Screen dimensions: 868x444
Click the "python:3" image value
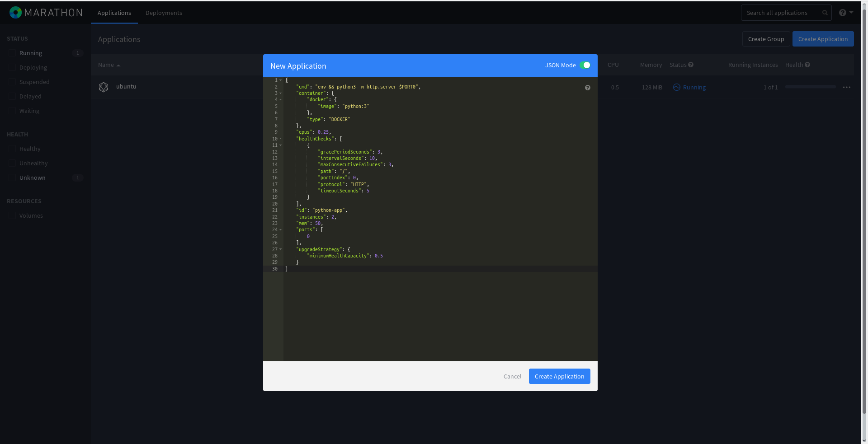coord(356,107)
